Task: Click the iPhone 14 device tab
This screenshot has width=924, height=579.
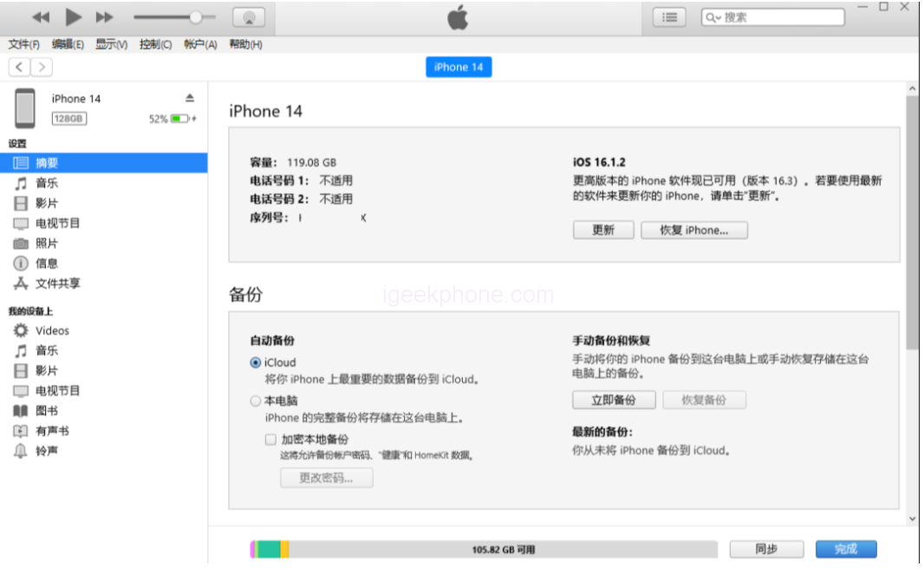Action: coord(459,67)
